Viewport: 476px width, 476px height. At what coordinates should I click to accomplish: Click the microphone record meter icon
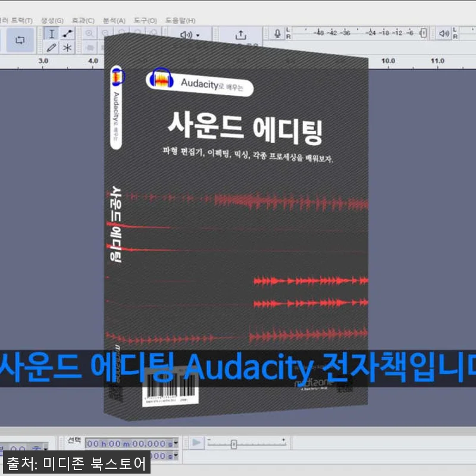pos(277,33)
